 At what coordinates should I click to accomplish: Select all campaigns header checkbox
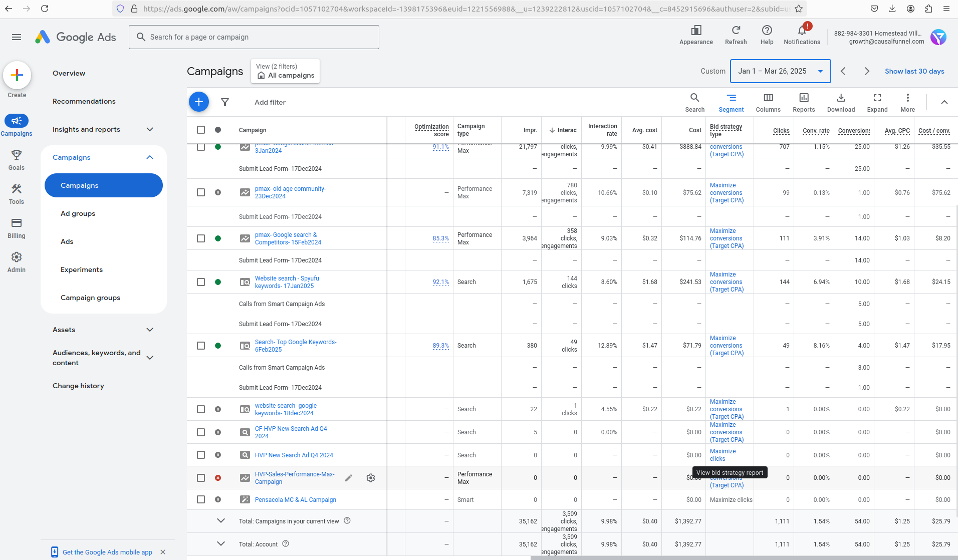[201, 130]
